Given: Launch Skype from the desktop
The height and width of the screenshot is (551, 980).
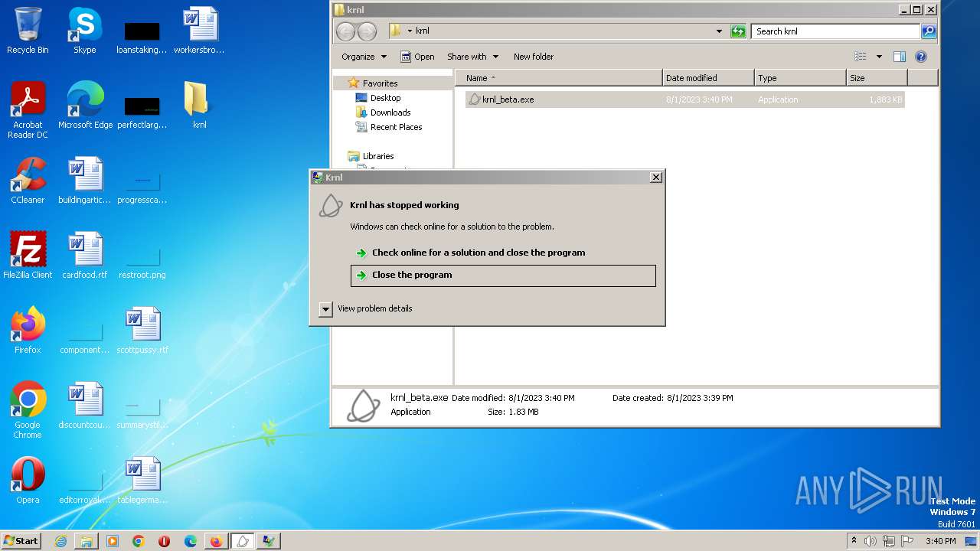Looking at the screenshot, I should pyautogui.click(x=84, y=31).
